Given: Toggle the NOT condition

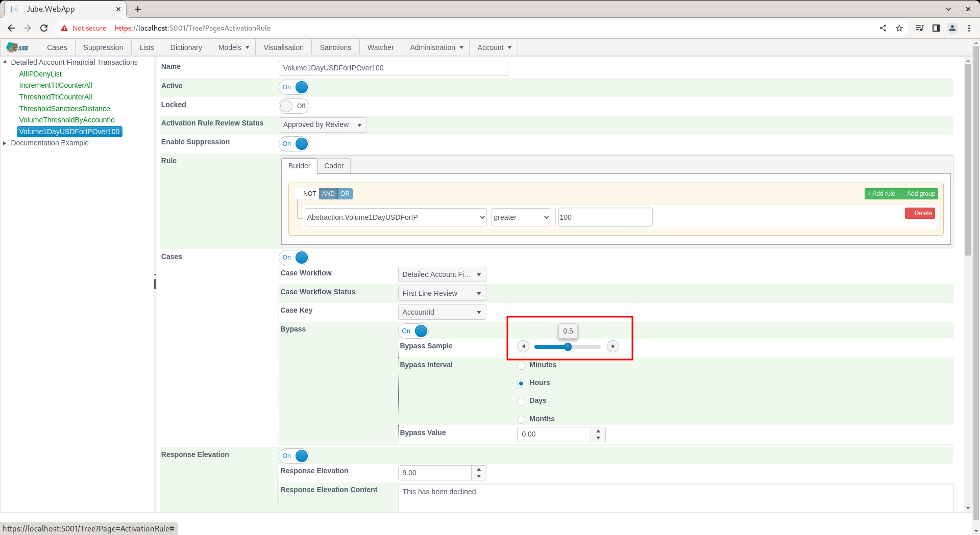Looking at the screenshot, I should (x=306, y=194).
